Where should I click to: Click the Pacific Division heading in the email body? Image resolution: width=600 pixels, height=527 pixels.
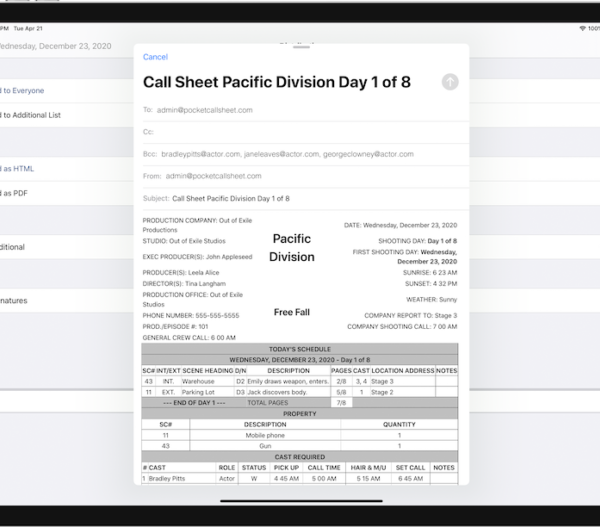[292, 248]
